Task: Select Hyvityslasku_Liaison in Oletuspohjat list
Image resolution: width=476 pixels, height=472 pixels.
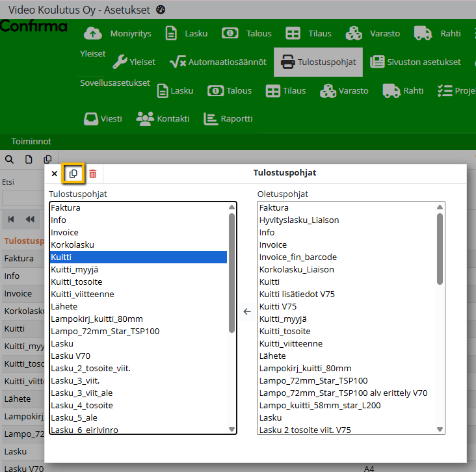Action: [x=299, y=220]
